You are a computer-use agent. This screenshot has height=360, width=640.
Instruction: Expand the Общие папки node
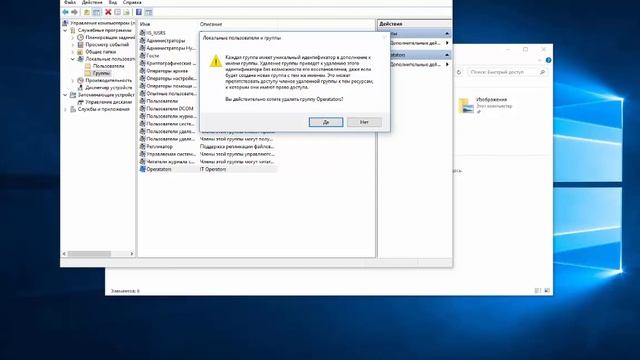(73, 52)
